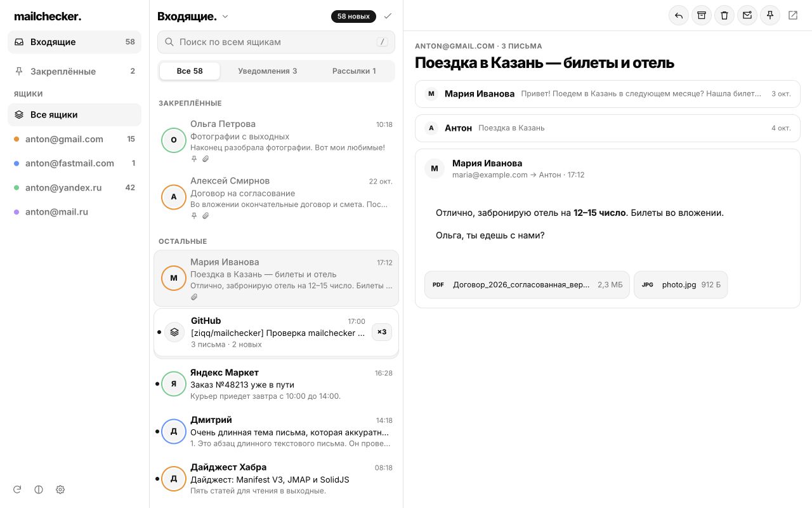Expand Антон's collapsed 4 окт. message
This screenshot has width=812, height=508.
click(608, 128)
